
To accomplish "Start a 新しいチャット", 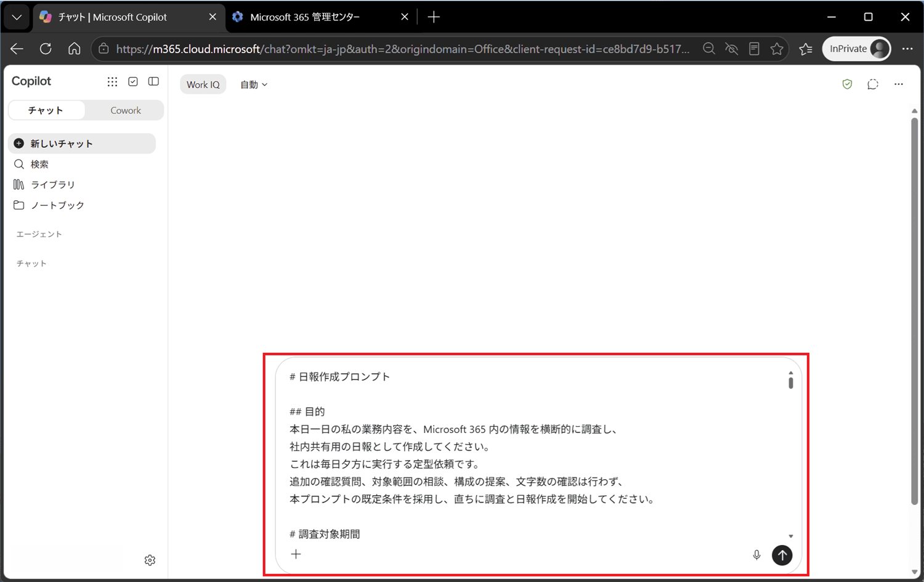I will tap(82, 143).
